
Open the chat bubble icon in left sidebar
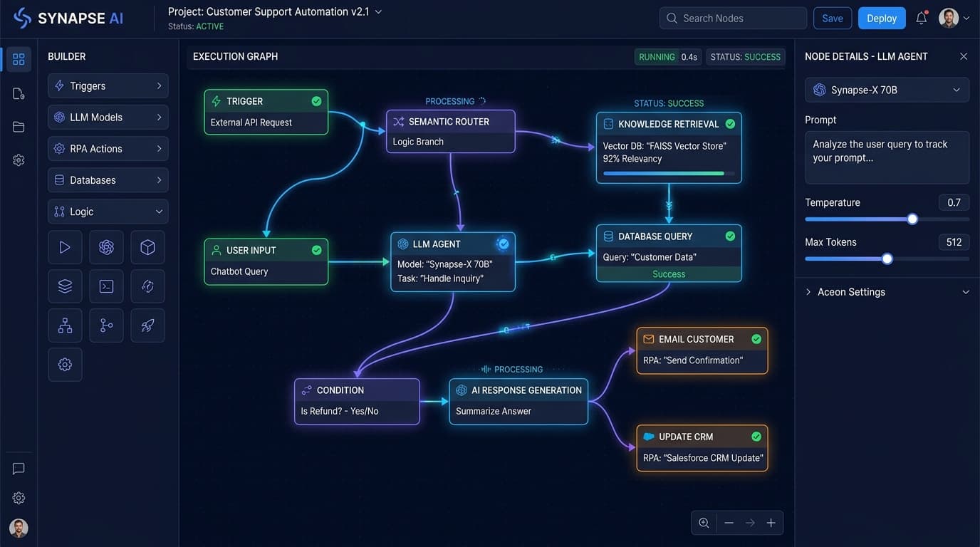tap(19, 468)
